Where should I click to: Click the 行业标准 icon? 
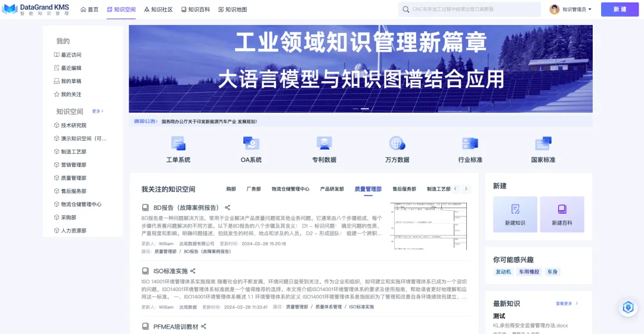470,143
